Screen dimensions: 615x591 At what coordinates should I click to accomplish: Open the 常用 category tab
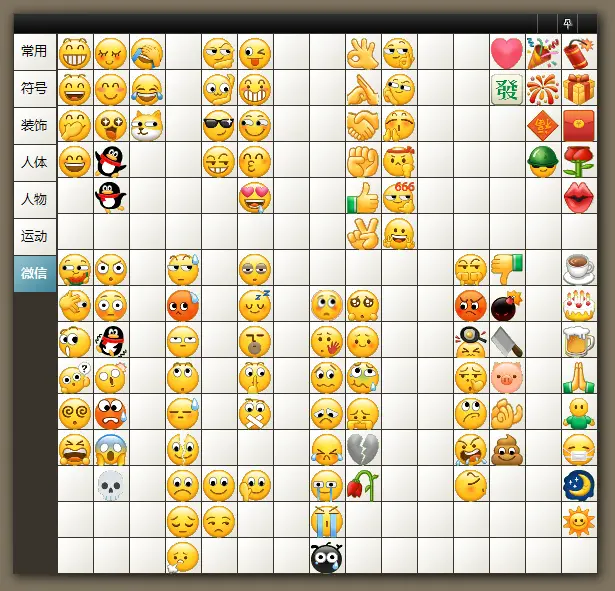tap(35, 51)
